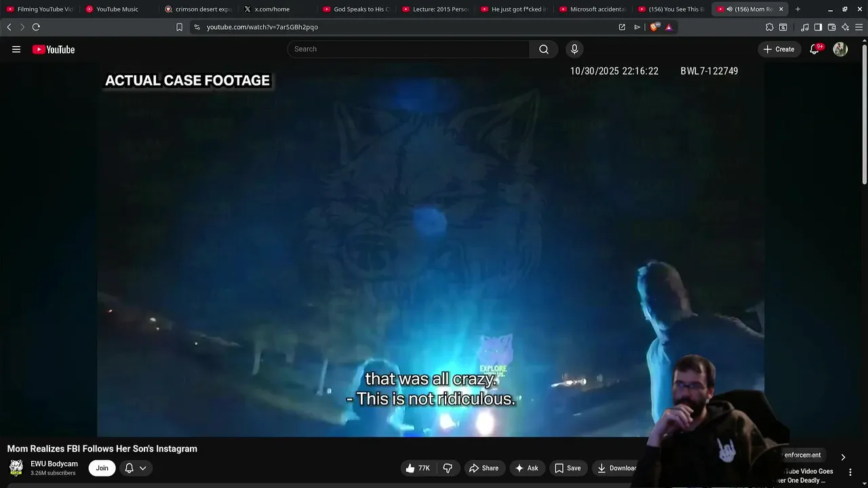The width and height of the screenshot is (868, 488).
Task: Open the search-in-page panel icon
Action: point(783,27)
